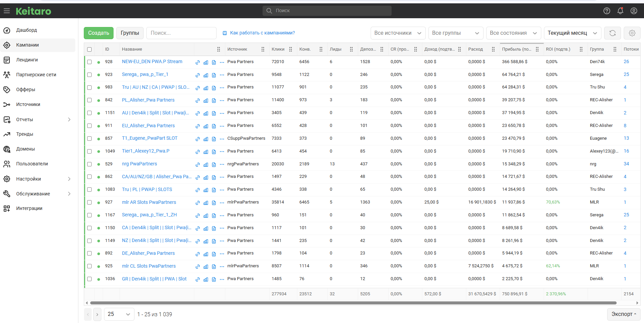Image resolution: width=644 pixels, height=323 pixels.
Task: Open column menu dots for Название column
Action: 219,49
